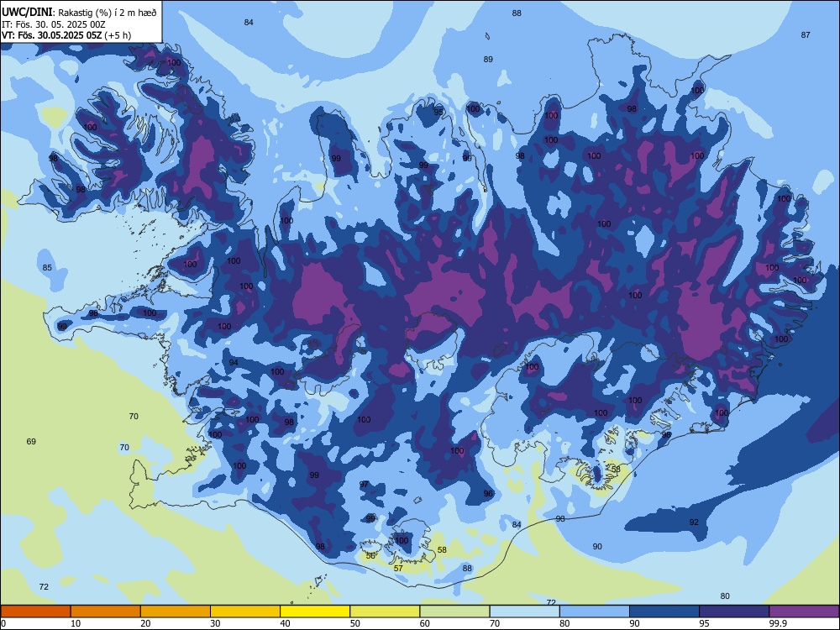Viewport: 840px width, 630px height.
Task: Select the amber 30–40 legend swatch
Action: (x=245, y=612)
